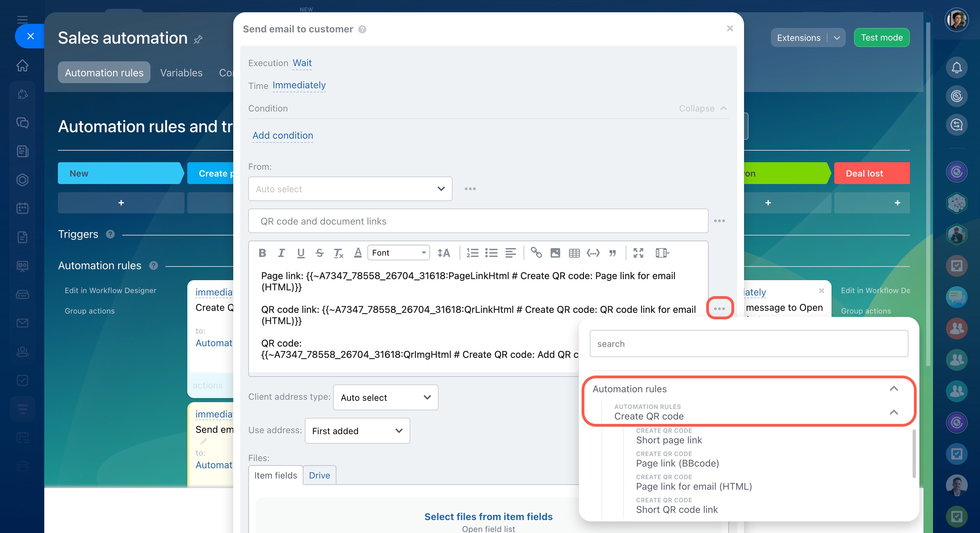Switch to the Drive files tab

[319, 475]
